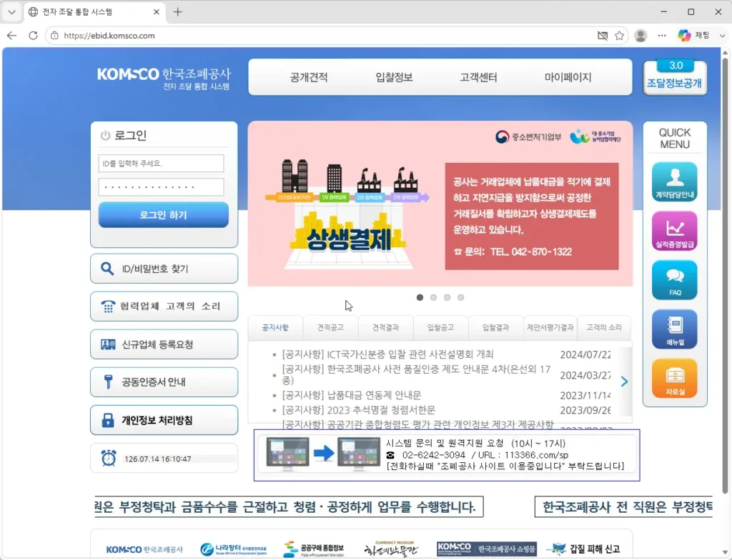This screenshot has width=732, height=560.
Task: Click the 상생결제 banner image
Action: point(440,204)
